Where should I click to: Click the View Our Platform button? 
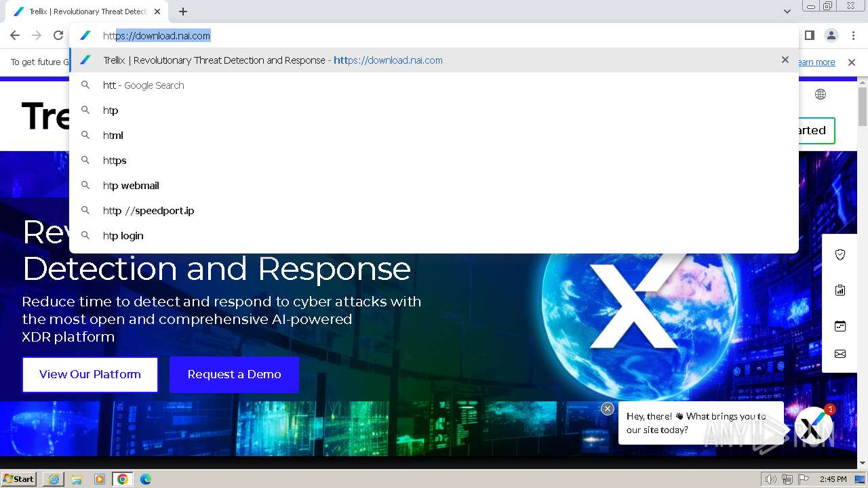tap(90, 375)
